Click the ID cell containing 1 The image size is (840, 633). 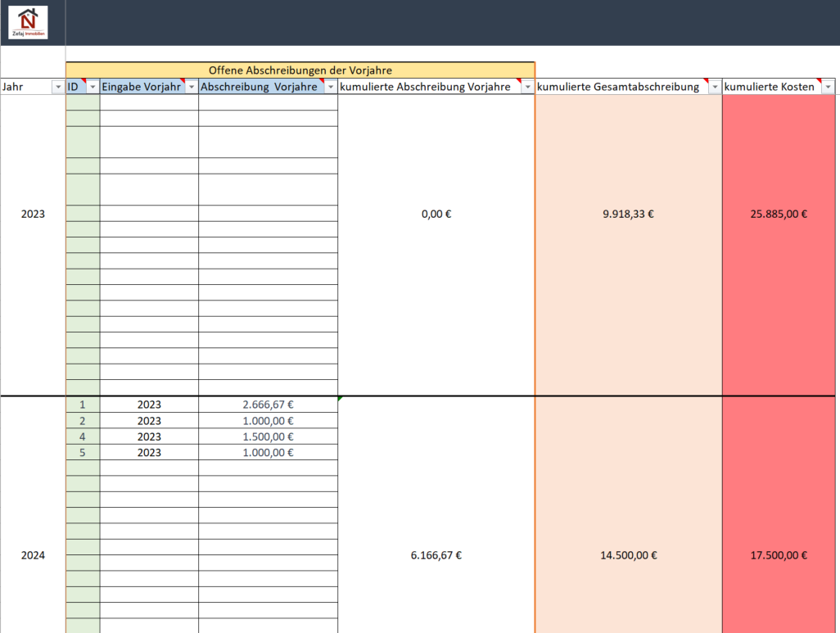click(82, 405)
